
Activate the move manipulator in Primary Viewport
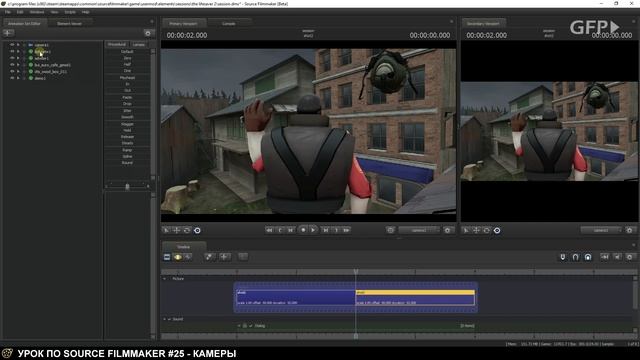[176, 230]
